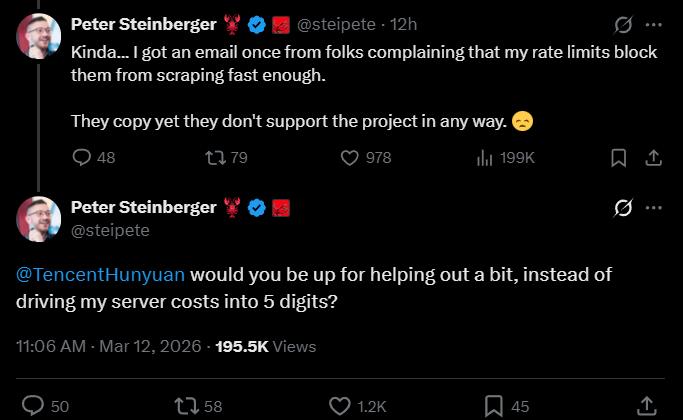Repost the first tweet with 79 reposts
Screen dimensions: 683x420
215,157
